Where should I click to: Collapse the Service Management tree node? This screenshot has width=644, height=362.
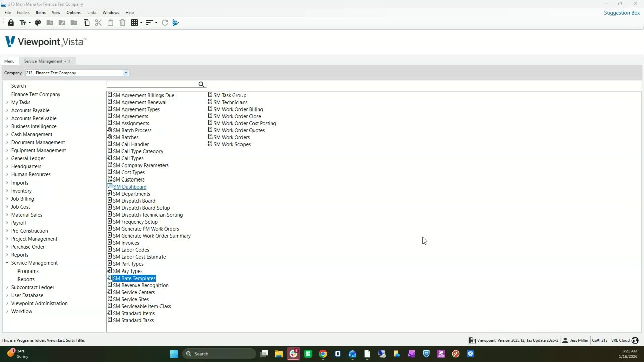point(7,263)
